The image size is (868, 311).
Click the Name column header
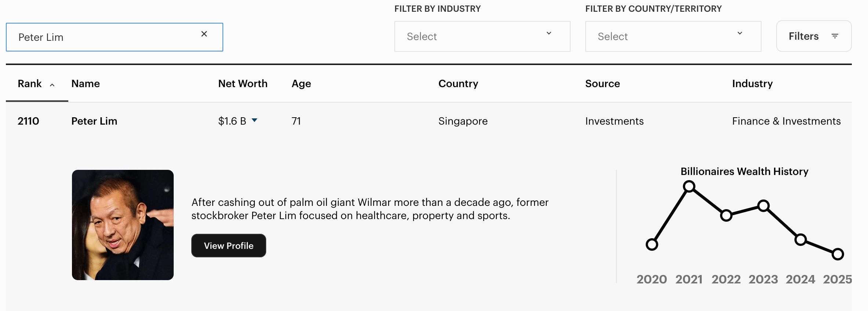coord(85,83)
